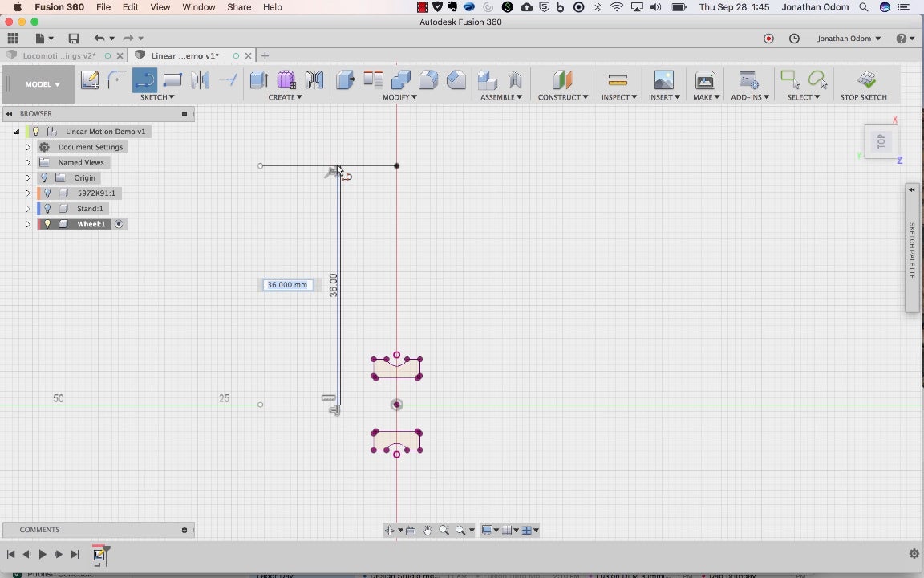Toggle visibility bulb for Origin folder

[44, 177]
